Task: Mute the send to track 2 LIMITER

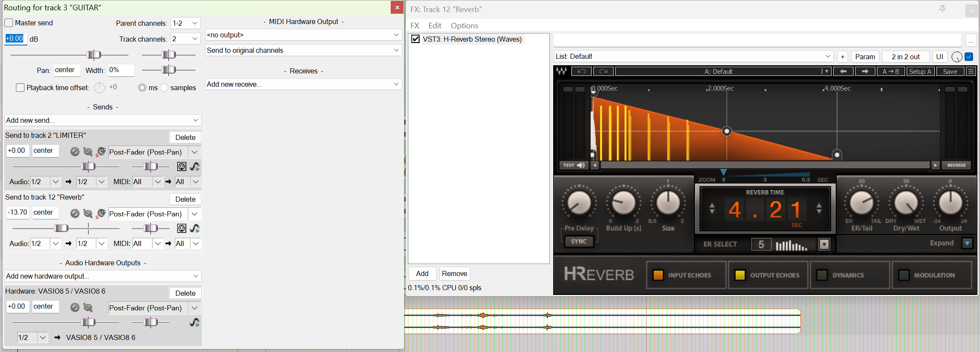Action: [75, 152]
